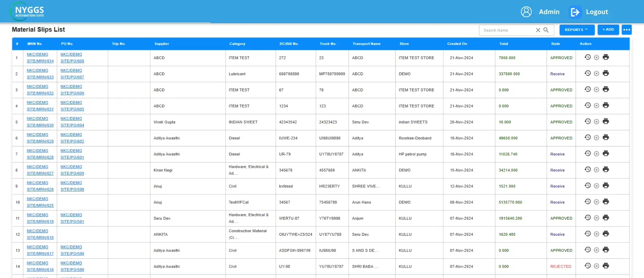Image resolution: width=644 pixels, height=278 pixels.
Task: Click the Admin user profile icon
Action: tap(526, 12)
